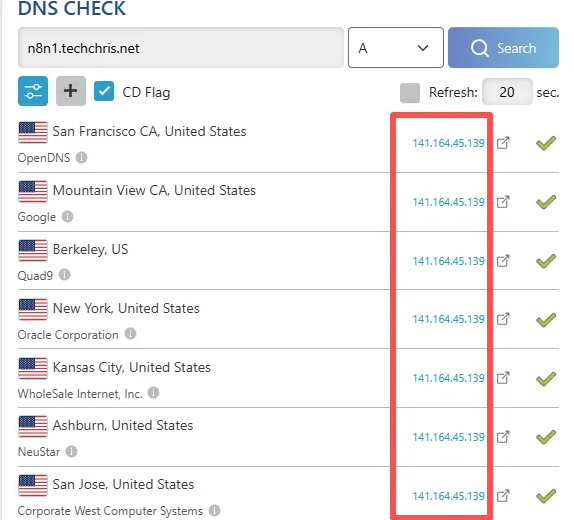Open external link icon for San Jose result
The image size is (574, 520).
point(503,496)
